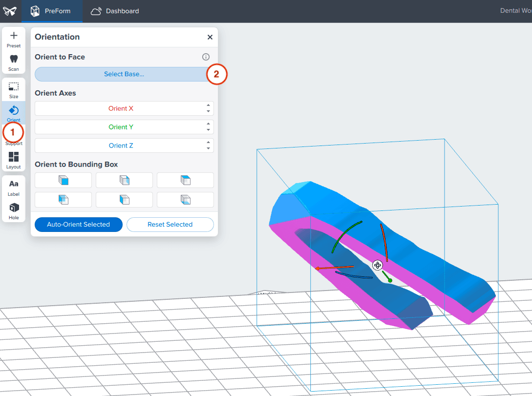This screenshot has width=532, height=396.
Task: Pick fifth bounding box face orientation
Action: click(124, 200)
